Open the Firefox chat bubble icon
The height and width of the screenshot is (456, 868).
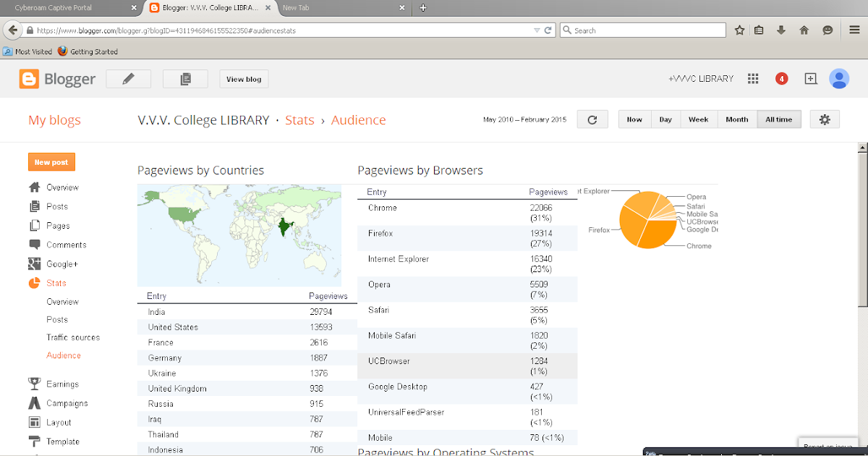(x=827, y=30)
